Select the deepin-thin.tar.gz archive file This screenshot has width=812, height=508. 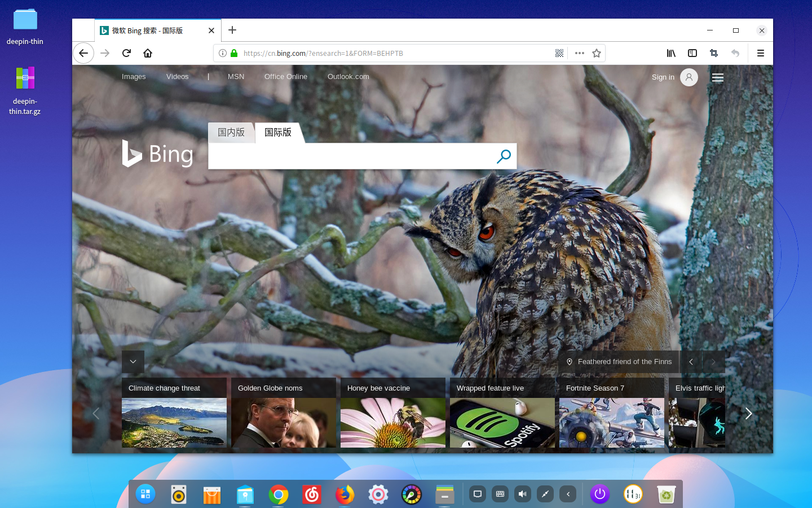(25, 90)
